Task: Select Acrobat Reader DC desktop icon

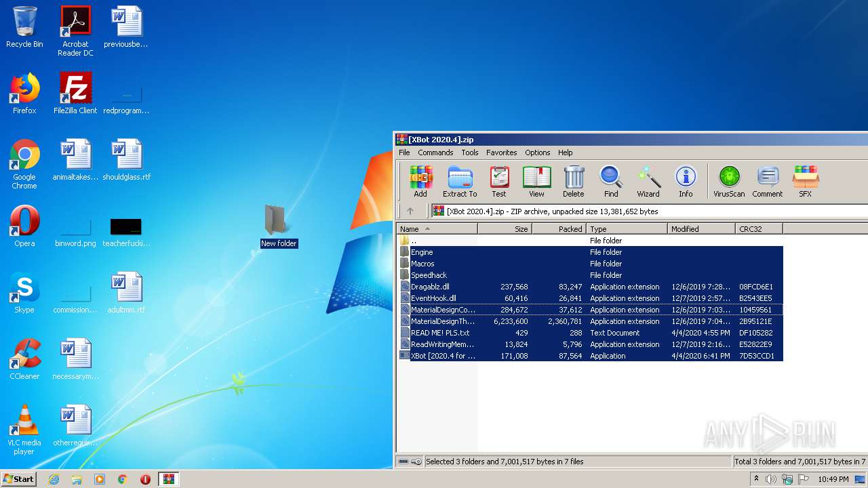Action: tap(75, 31)
